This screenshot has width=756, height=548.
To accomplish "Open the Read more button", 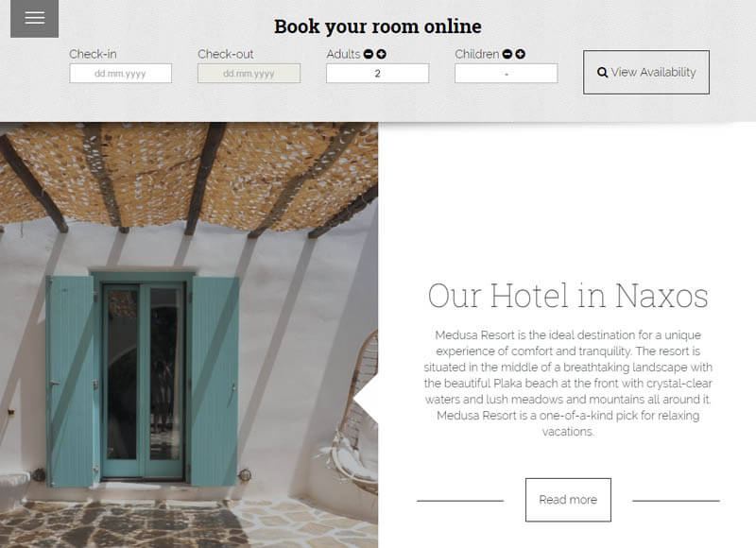I will (x=568, y=500).
